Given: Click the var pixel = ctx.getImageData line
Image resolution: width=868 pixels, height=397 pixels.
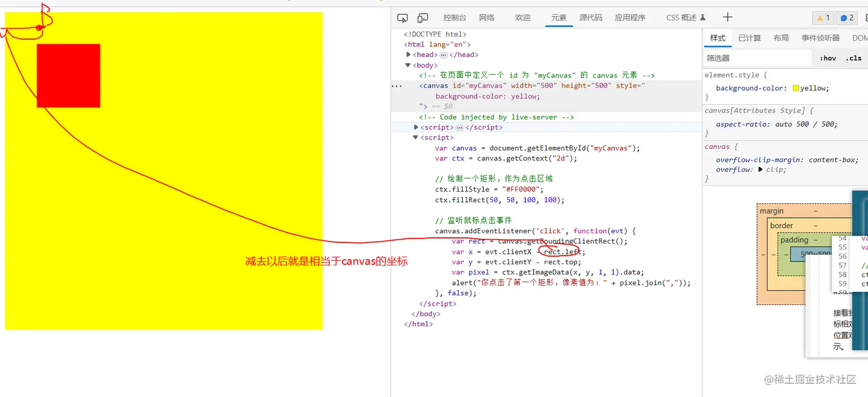Looking at the screenshot, I should point(548,272).
